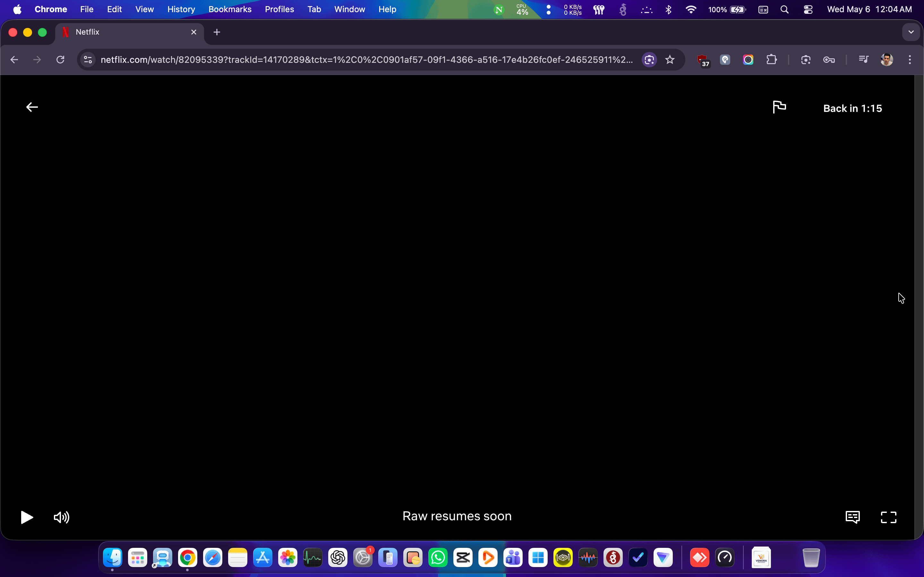Toggle the Netflix fullscreen icon
The height and width of the screenshot is (577, 924).
(x=888, y=517)
